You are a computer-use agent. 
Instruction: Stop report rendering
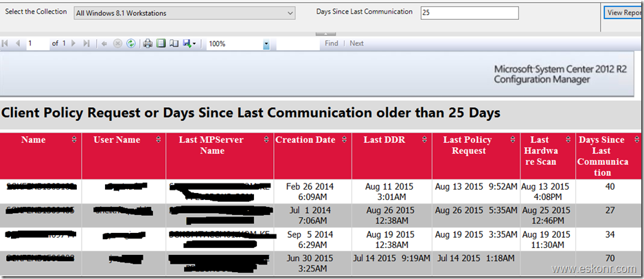pyautogui.click(x=117, y=43)
